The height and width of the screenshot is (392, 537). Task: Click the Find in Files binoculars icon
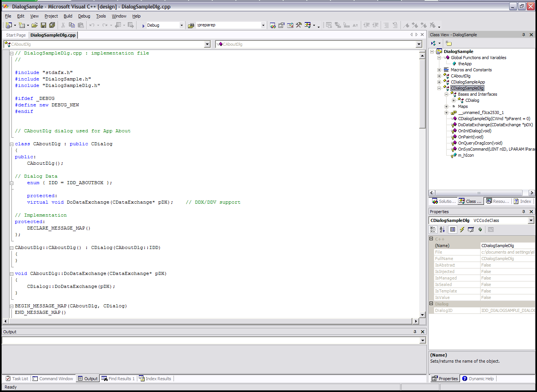tap(191, 25)
